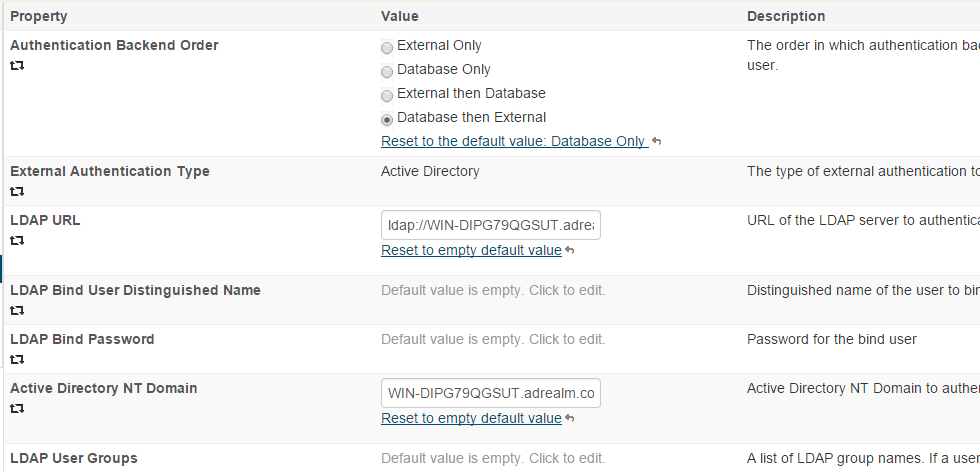
Task: Click override icon under LDAP URL
Action: (x=17, y=241)
